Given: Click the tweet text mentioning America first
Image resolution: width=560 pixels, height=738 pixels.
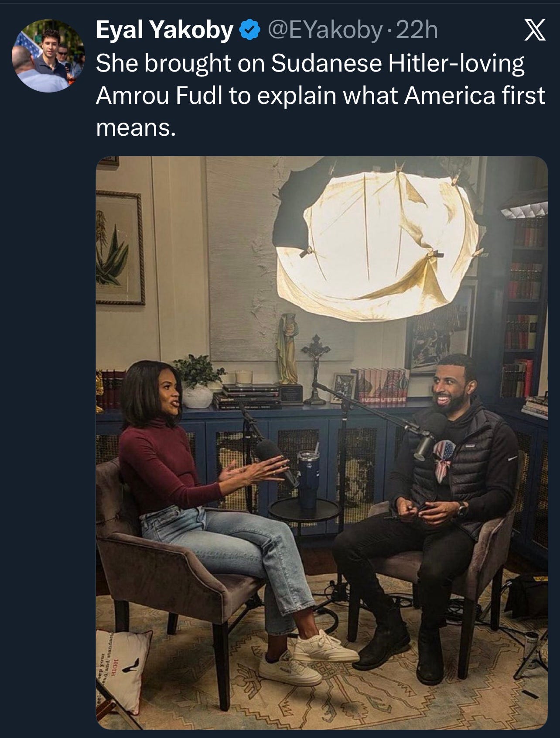Looking at the screenshot, I should tap(320, 96).
